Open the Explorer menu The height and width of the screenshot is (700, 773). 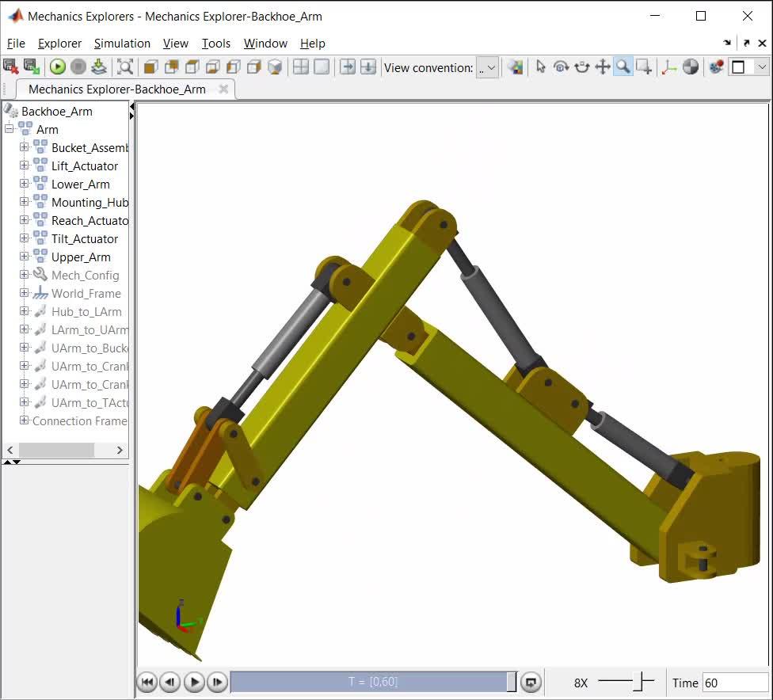[59, 44]
